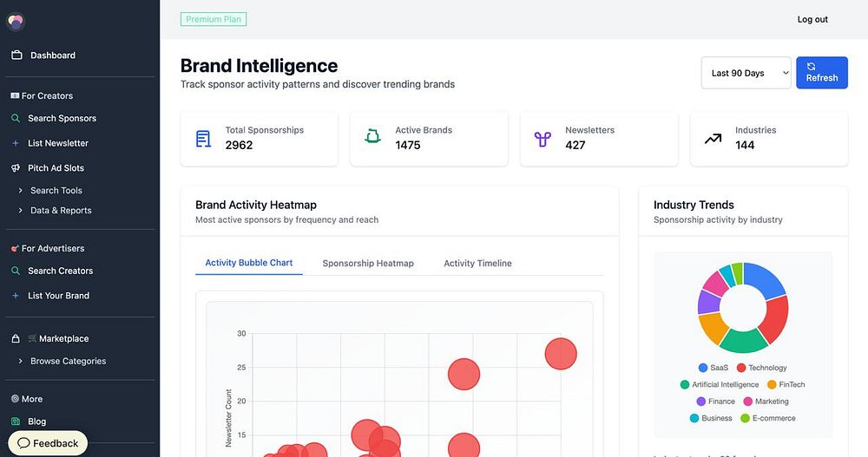Click the app logo icon
This screenshot has width=868, height=457.
[16, 22]
